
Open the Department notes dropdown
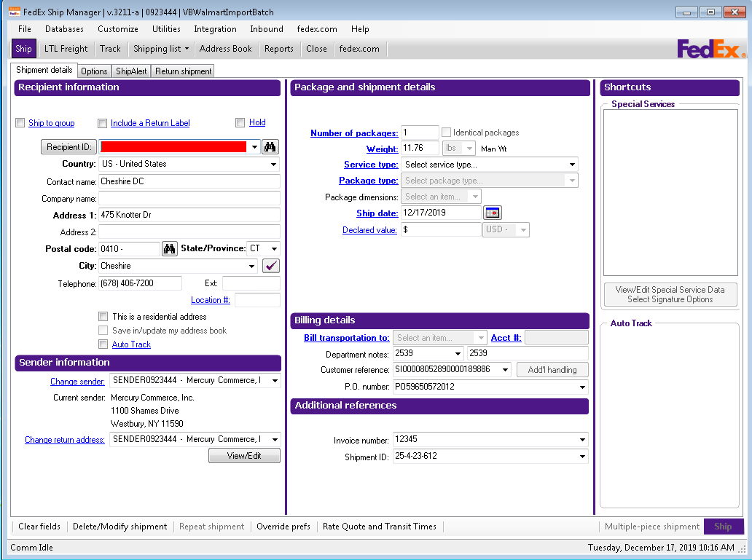[458, 353]
